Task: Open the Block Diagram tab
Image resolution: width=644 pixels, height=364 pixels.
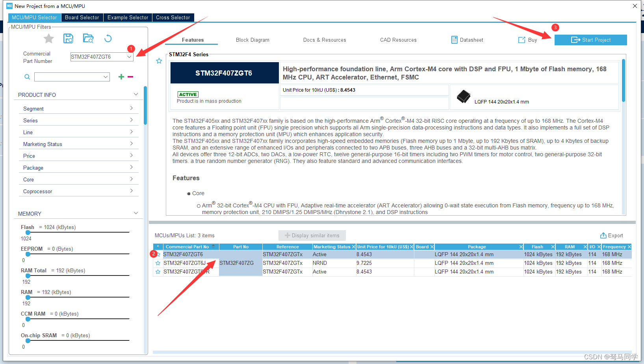Action: click(252, 40)
